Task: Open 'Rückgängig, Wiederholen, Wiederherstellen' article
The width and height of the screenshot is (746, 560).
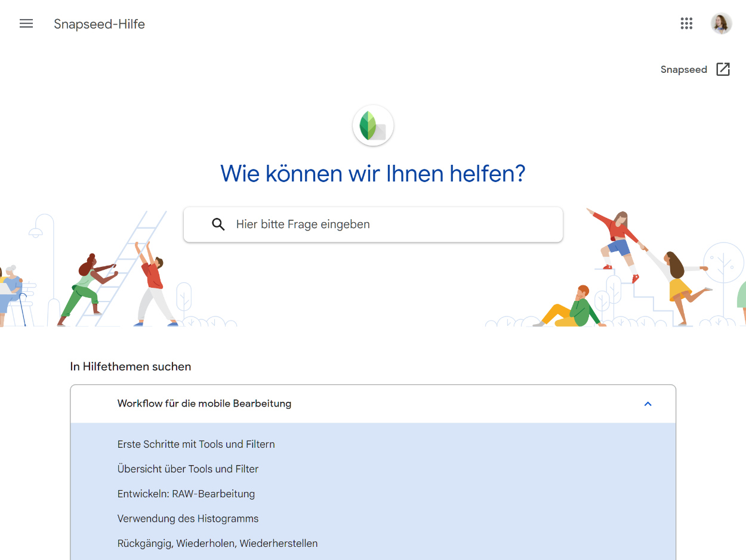Action: click(x=217, y=544)
